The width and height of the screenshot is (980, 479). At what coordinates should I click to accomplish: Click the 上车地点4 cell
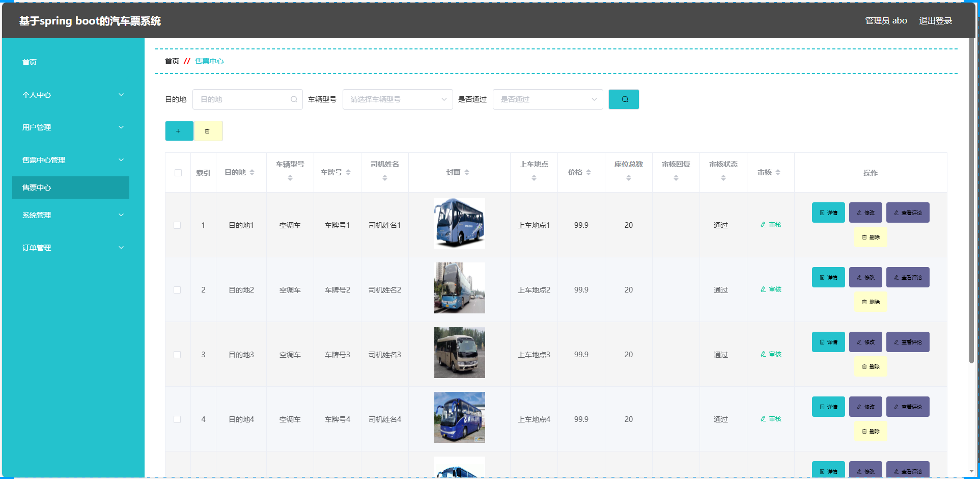coord(534,419)
